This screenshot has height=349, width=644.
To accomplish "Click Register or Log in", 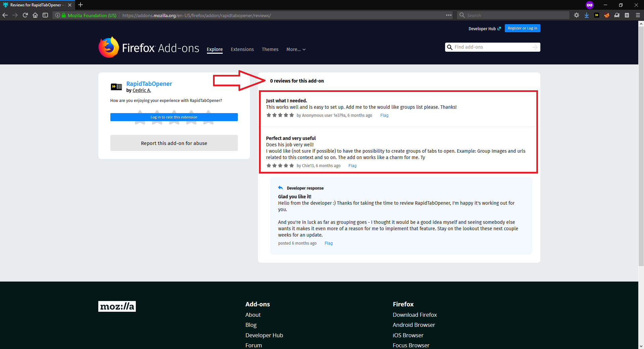I will [x=522, y=28].
